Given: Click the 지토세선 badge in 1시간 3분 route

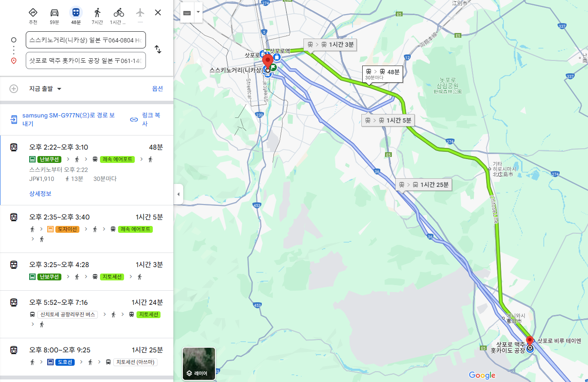Looking at the screenshot, I should click(x=112, y=277).
